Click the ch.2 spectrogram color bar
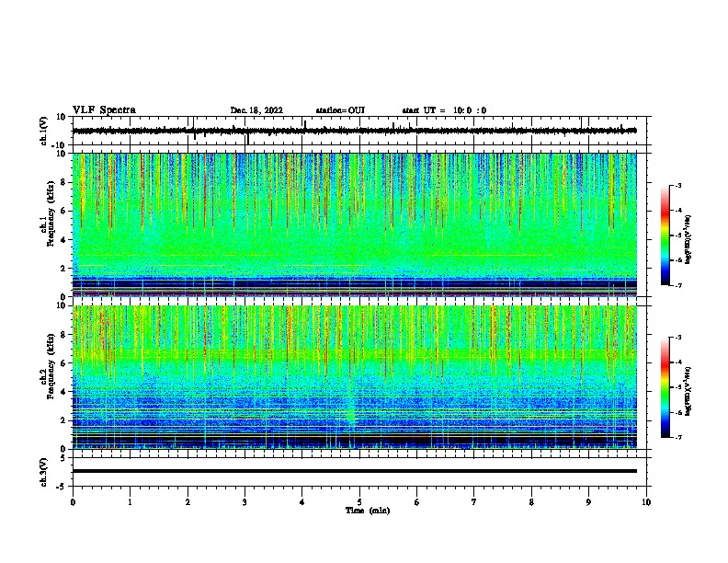This screenshot has height=563, width=728. [x=665, y=387]
